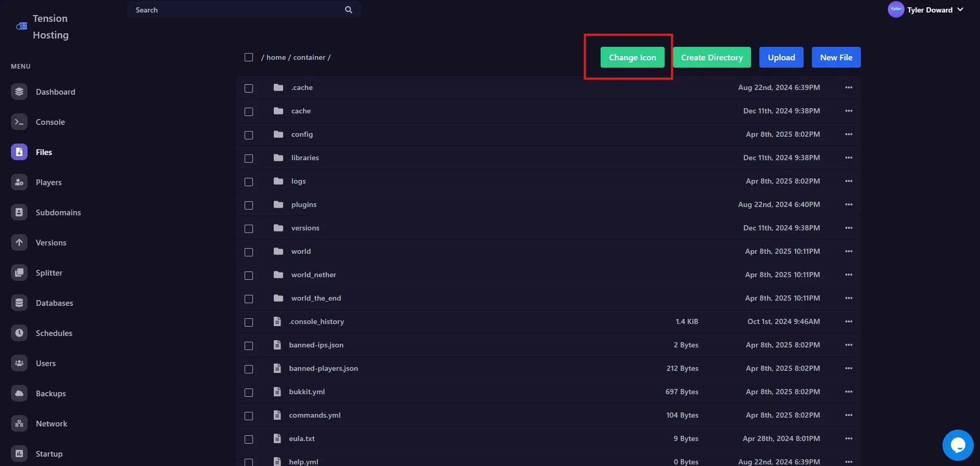Screen dimensions: 980x466
Task: Open options menu for banned-ips.json
Action: point(849,345)
